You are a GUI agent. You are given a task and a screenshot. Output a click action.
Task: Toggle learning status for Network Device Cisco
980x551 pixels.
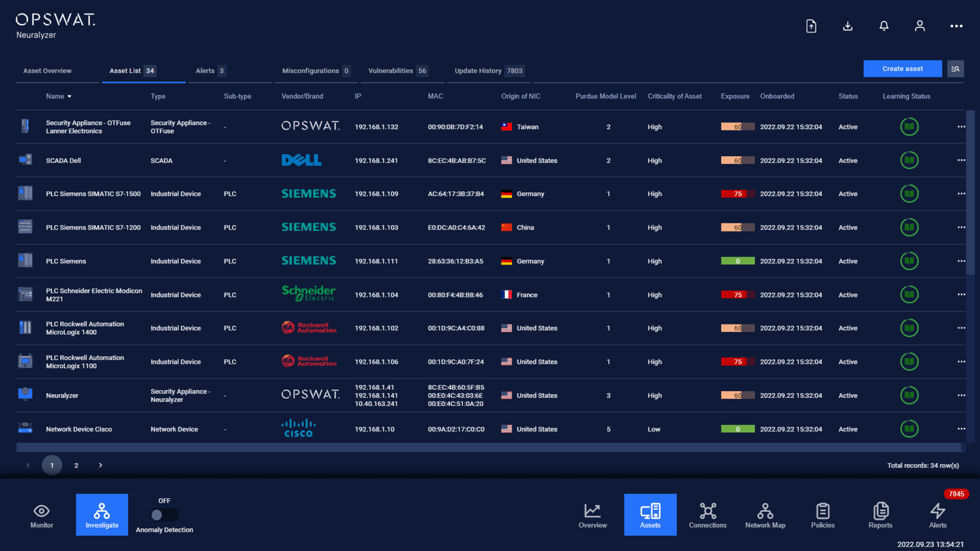tap(910, 429)
